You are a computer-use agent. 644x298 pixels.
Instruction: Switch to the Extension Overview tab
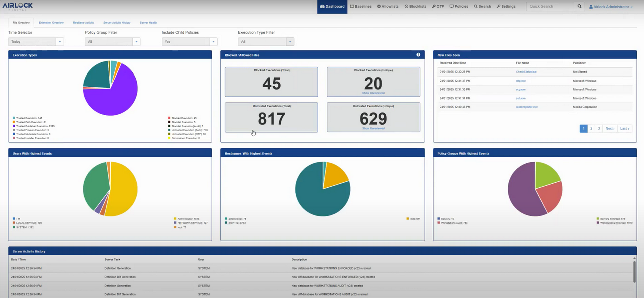[x=51, y=22]
